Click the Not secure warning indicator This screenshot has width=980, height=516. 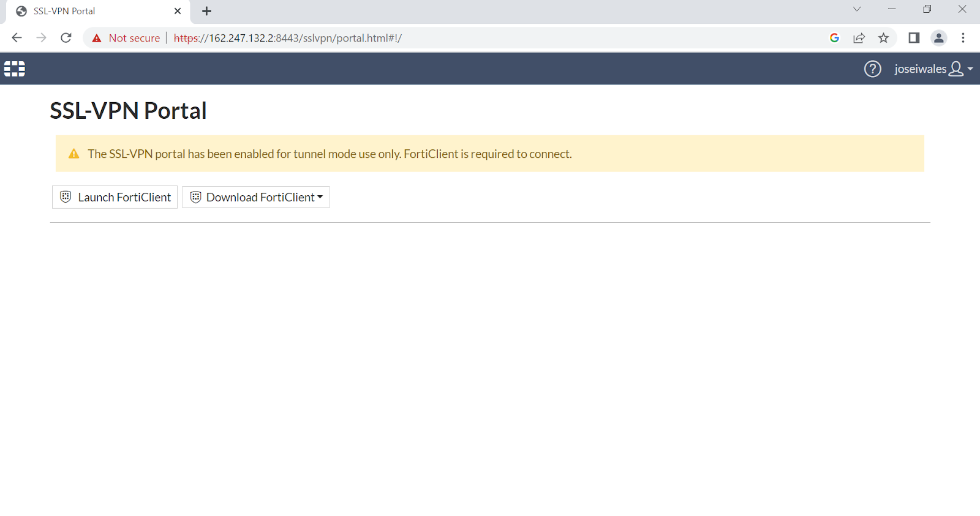point(126,38)
